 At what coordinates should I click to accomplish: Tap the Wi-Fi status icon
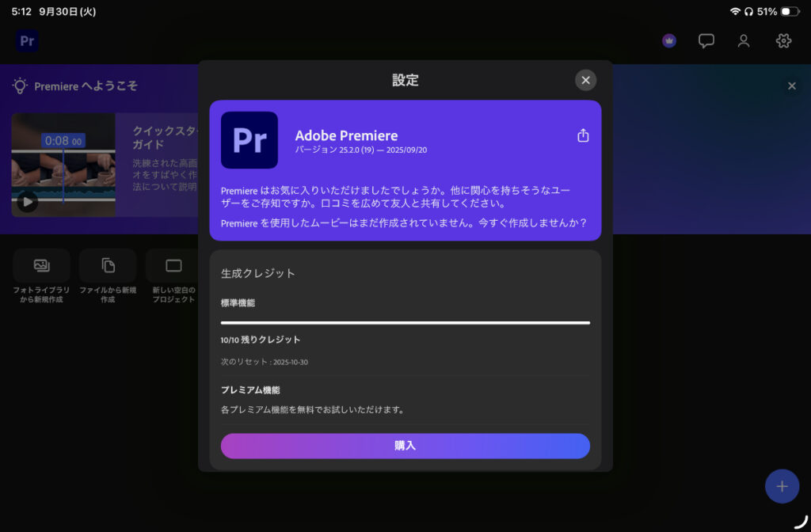pyautogui.click(x=734, y=11)
